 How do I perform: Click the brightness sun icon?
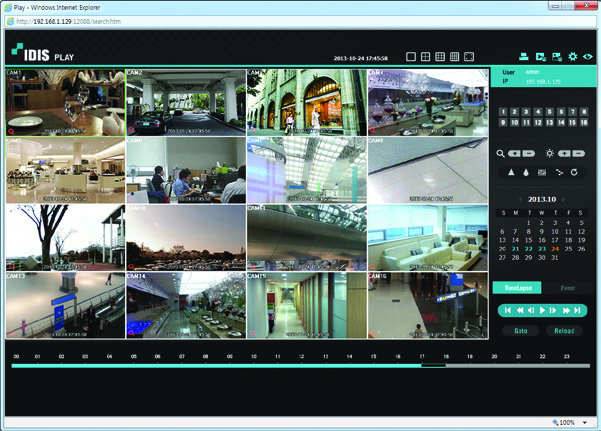pos(549,153)
